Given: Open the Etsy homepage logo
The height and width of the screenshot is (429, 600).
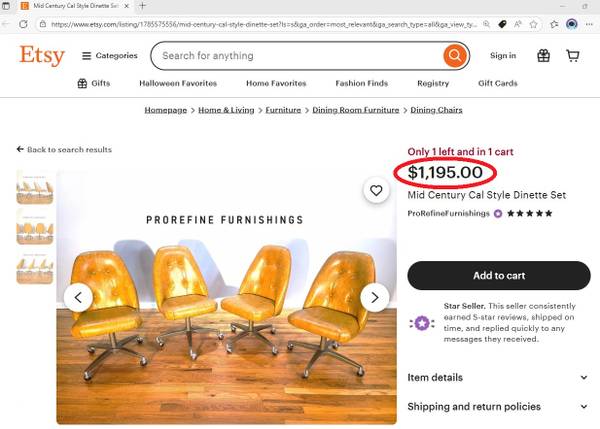Looking at the screenshot, I should tap(42, 56).
